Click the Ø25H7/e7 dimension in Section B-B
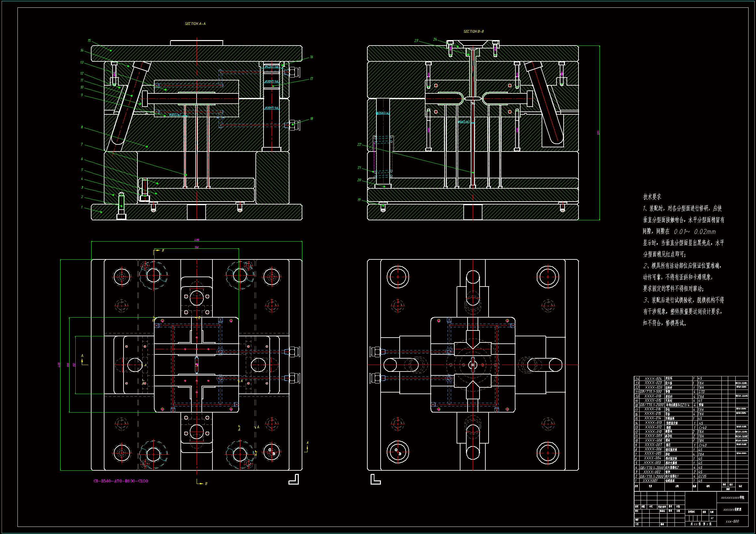Viewport: 756px width, 534px height. pos(383,113)
